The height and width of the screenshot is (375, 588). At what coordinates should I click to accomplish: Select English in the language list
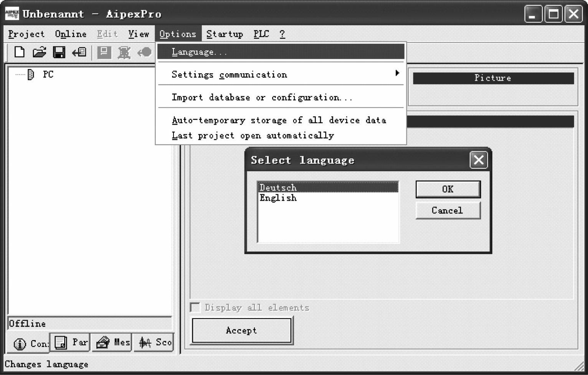click(x=328, y=198)
